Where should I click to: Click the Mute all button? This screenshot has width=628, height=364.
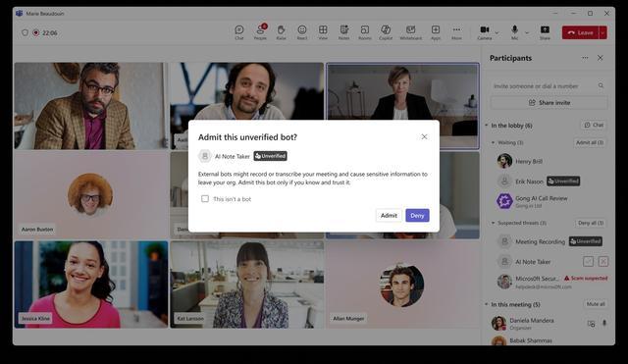click(596, 304)
